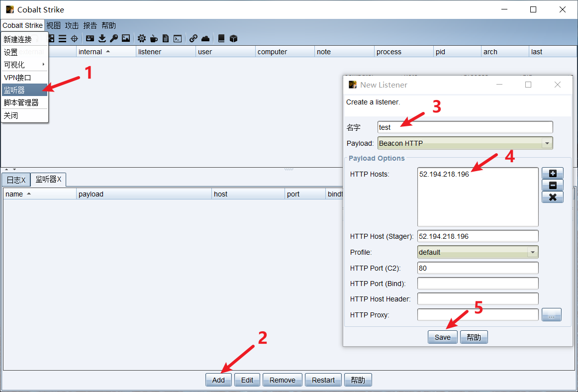This screenshot has width=578, height=392.
Task: Sort sessions by internal column
Action: coord(106,52)
